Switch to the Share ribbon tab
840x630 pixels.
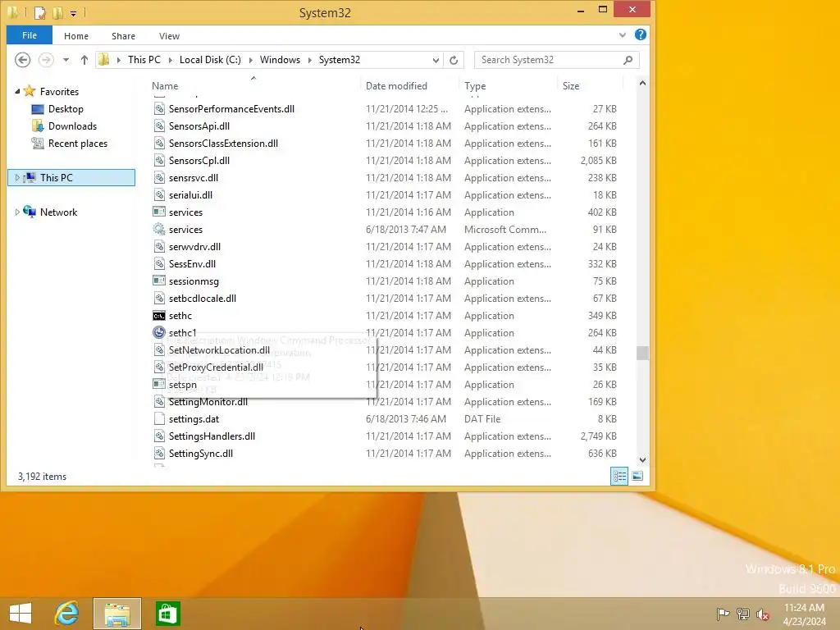point(123,36)
